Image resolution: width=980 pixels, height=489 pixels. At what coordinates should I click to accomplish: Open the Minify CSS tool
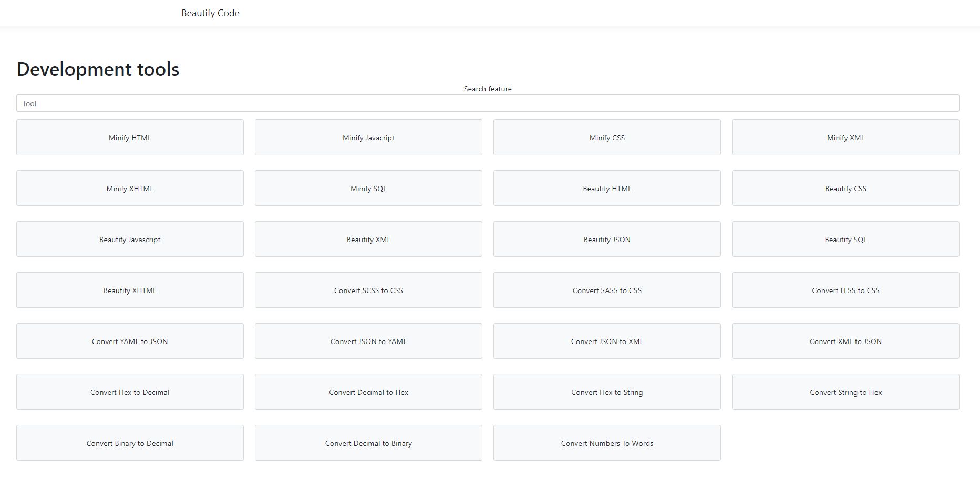pyautogui.click(x=607, y=137)
